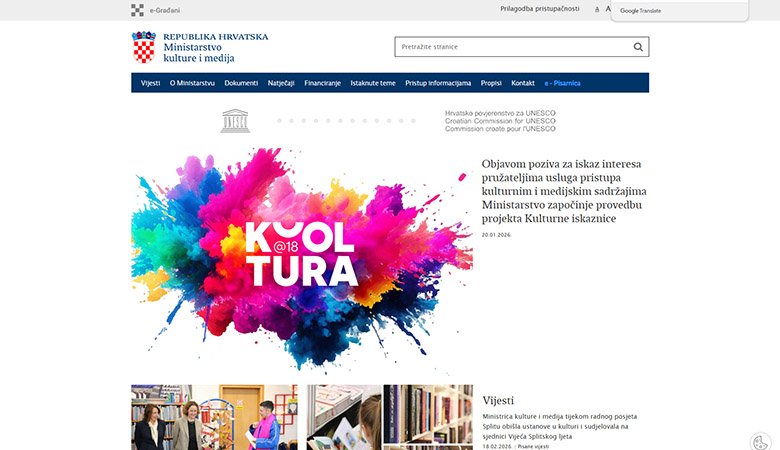Click the KOOLTURA colorful banner image
Screen dimensions: 780x450
tap(301, 258)
